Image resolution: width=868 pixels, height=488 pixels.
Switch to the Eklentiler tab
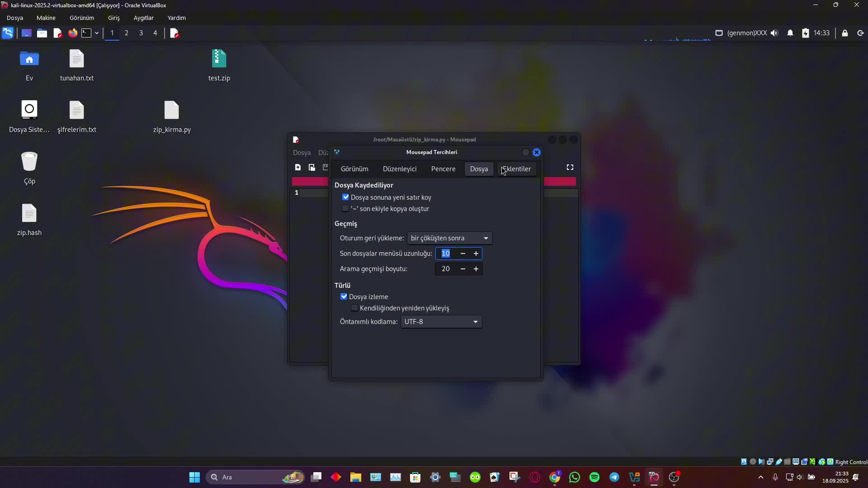[516, 169]
